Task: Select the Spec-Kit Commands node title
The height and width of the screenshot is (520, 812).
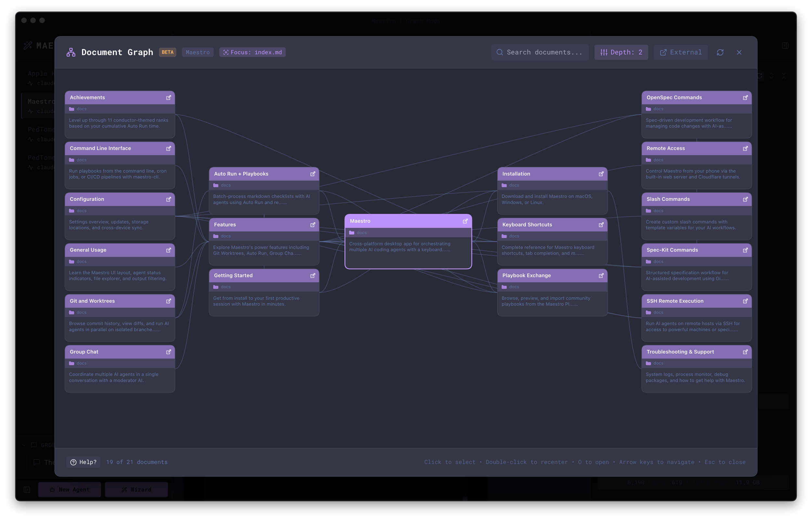Action: [672, 250]
